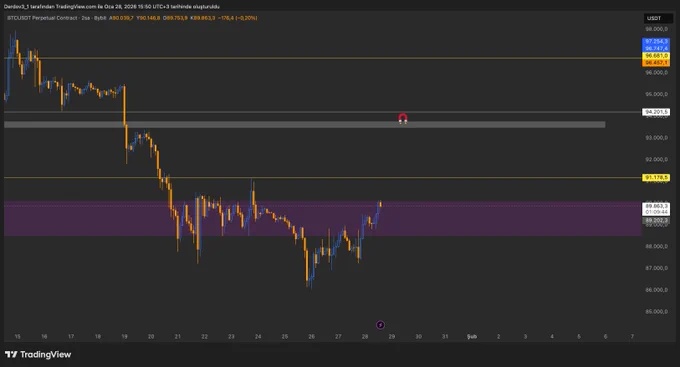Select the gray rectangle zone below 94.201,5

(304, 125)
